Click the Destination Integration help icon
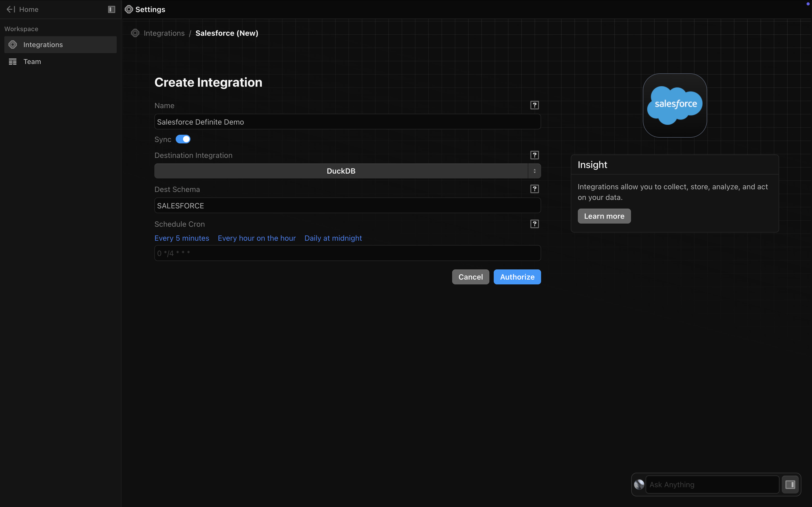 pyautogui.click(x=534, y=155)
